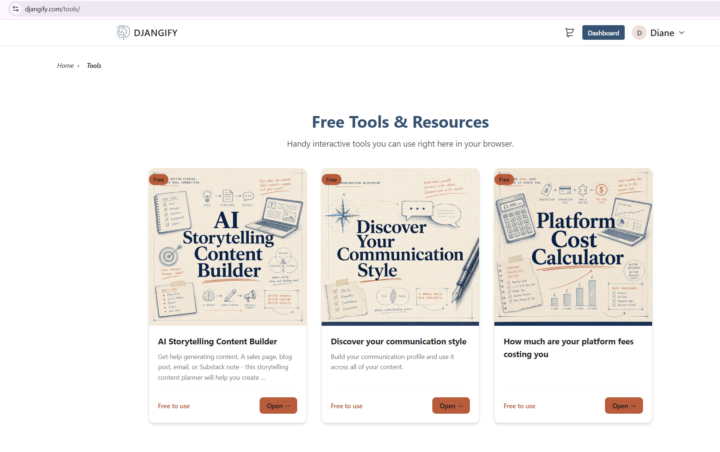
Task: Click Diane's avatar circle
Action: coord(639,33)
